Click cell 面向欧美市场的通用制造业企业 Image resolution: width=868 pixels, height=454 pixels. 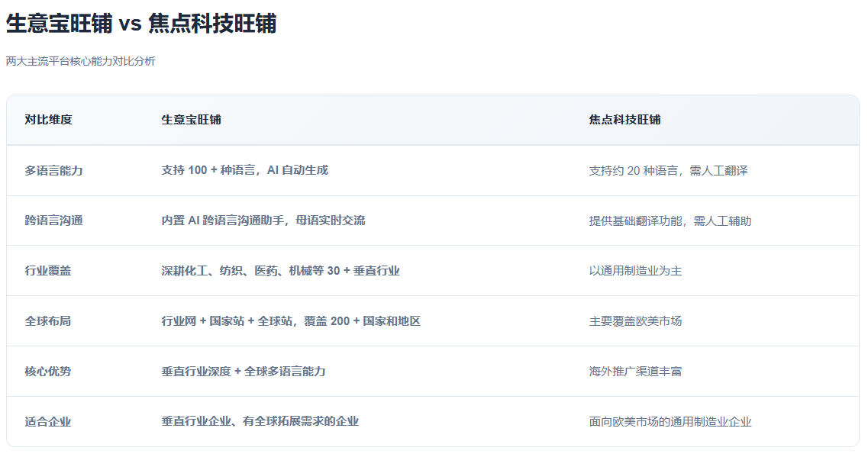[x=670, y=422]
